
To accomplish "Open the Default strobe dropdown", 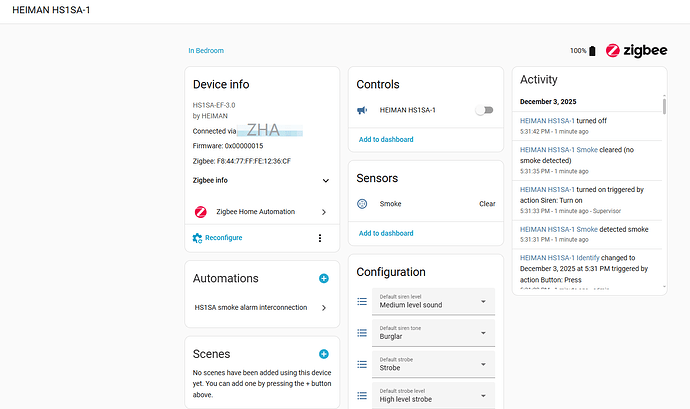I will 436,364.
